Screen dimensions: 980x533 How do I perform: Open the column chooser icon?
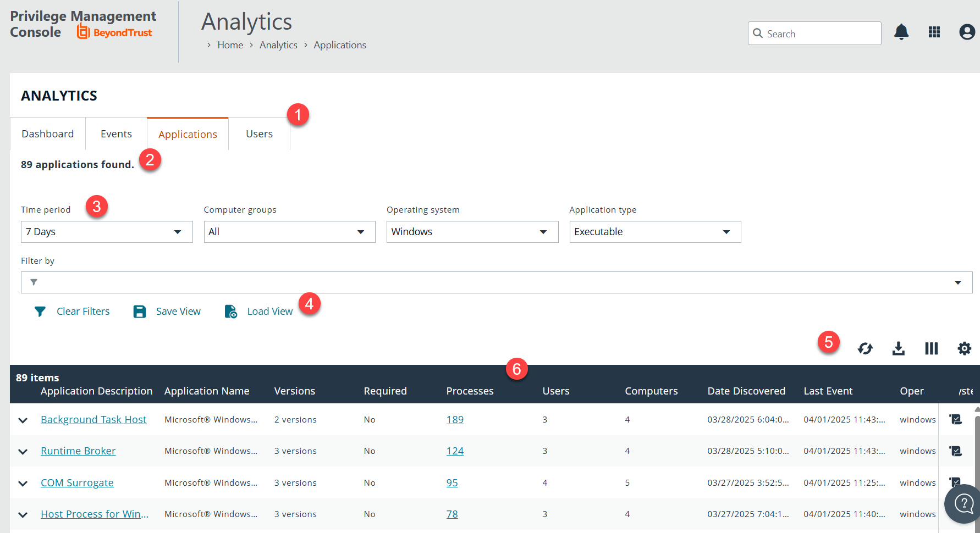point(931,348)
